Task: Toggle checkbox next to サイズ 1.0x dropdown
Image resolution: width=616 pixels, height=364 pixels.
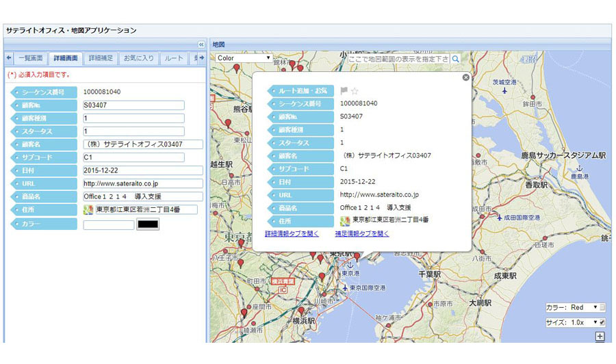Action: coord(602,322)
